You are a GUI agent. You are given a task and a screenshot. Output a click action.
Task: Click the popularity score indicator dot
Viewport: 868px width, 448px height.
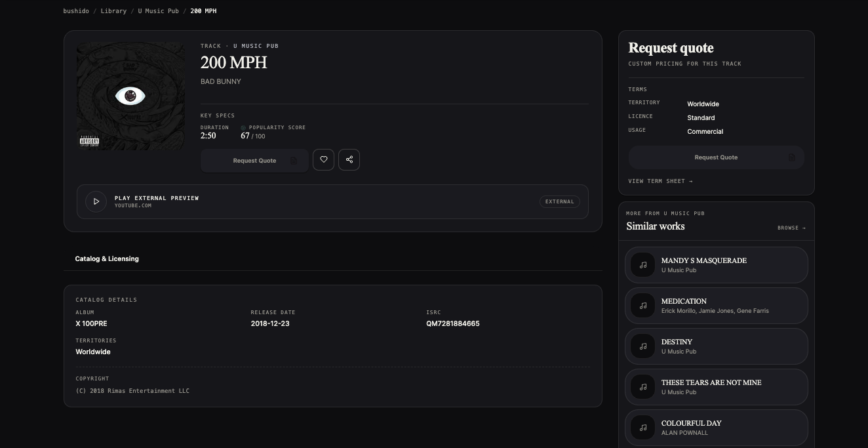[243, 128]
